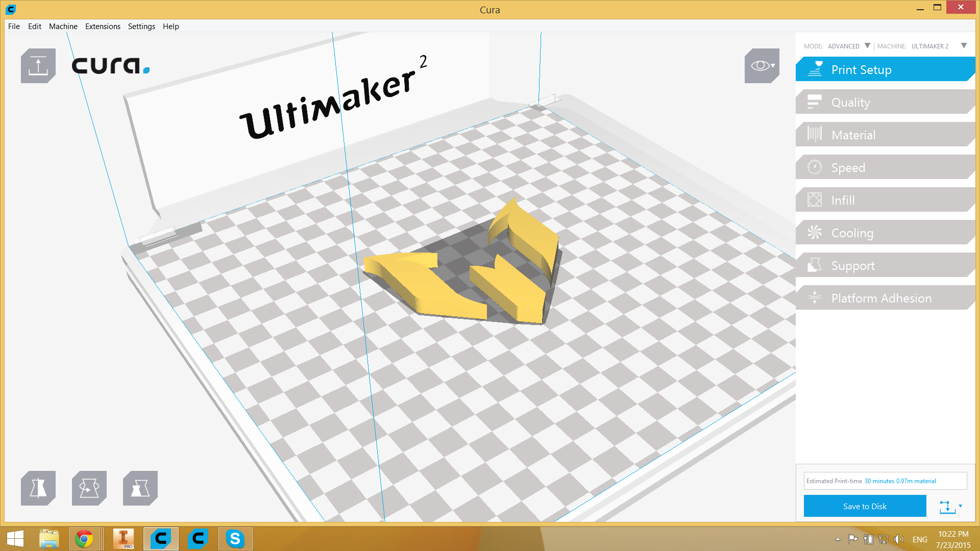Expand the Speed settings section
Viewport: 980px width, 551px height.
[886, 167]
